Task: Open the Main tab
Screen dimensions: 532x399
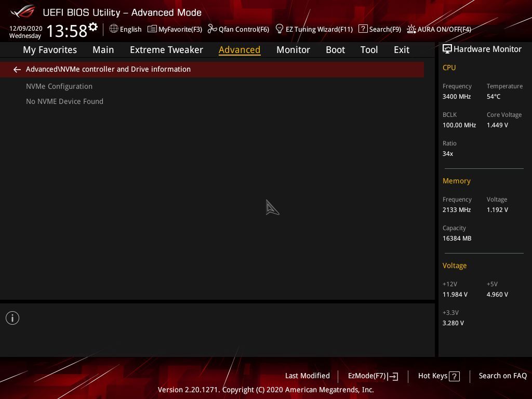Action: tap(103, 50)
